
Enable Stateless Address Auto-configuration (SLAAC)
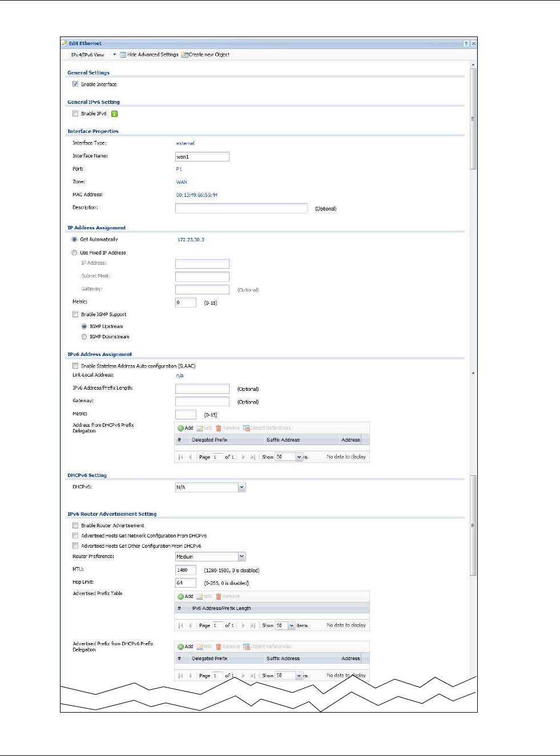coord(75,366)
